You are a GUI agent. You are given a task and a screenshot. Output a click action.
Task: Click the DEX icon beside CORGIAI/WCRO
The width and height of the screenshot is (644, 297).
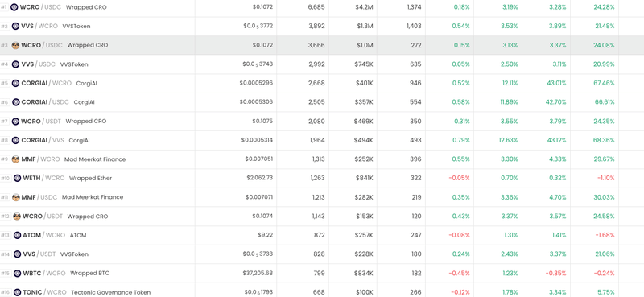tap(15, 83)
